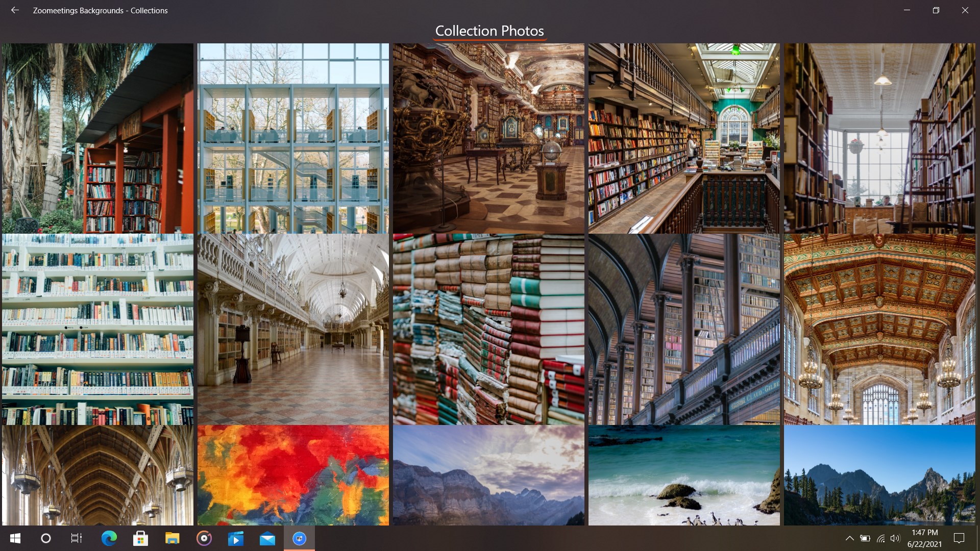Screen dimensions: 980x551
Task: Click the back arrow in title bar
Action: point(15,10)
